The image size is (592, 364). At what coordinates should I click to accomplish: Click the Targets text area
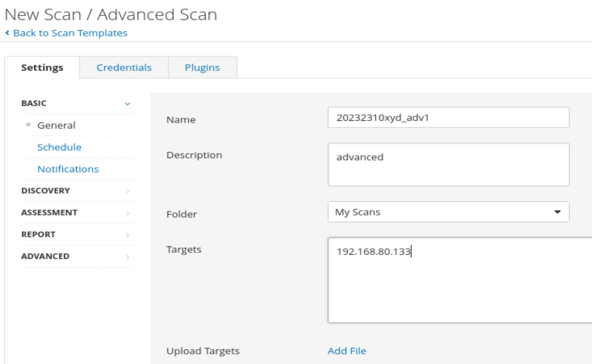coord(460,280)
